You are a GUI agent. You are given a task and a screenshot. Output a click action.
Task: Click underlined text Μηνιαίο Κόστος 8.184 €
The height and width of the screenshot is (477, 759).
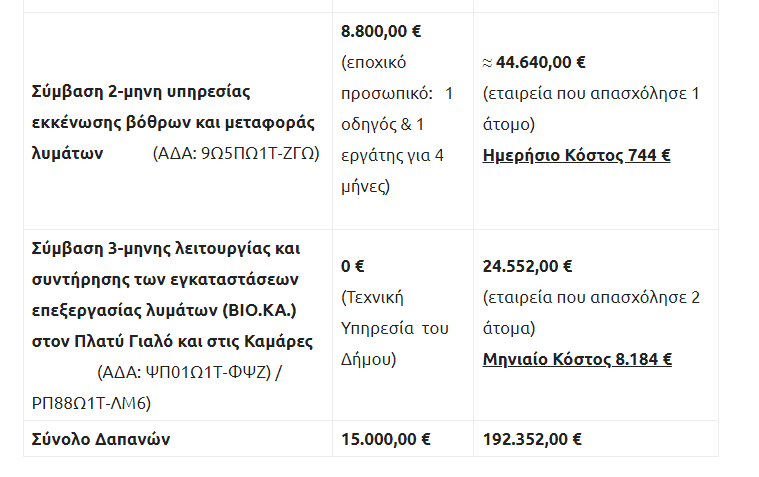click(x=577, y=359)
